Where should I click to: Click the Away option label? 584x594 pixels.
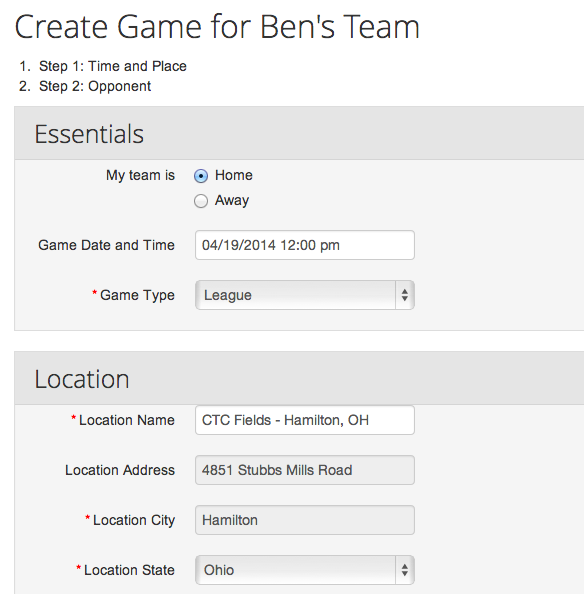click(x=232, y=200)
